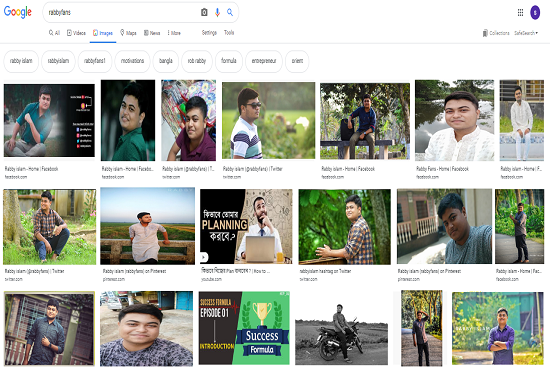Image resolution: width=550 pixels, height=370 pixels.
Task: Select the 'rabbyfans1' suggestion chip
Action: tap(95, 61)
